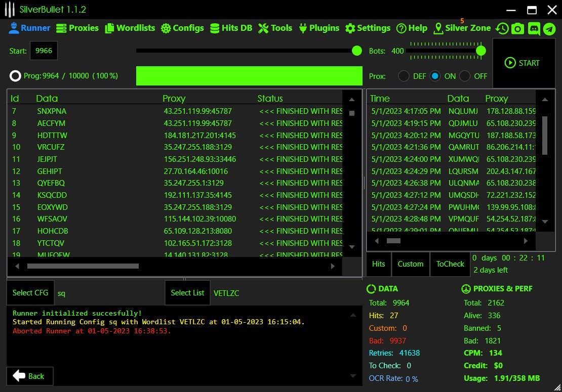Image resolution: width=562 pixels, height=392 pixels.
Task: Click the circle icon beside Prog
Action: point(16,76)
